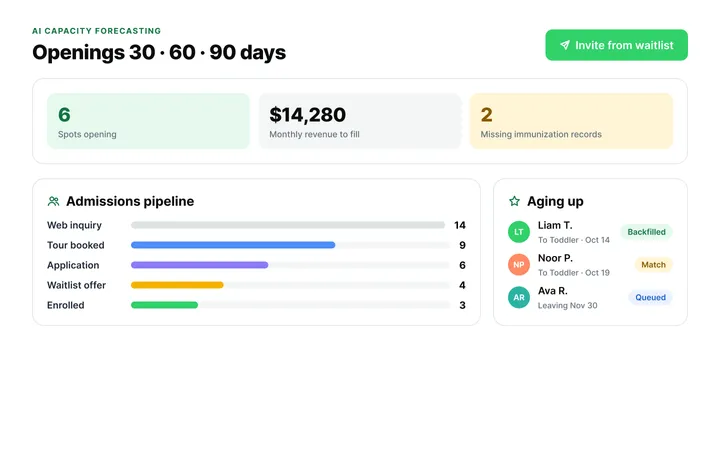Click the count 4 for Waitlist offer

[462, 285]
